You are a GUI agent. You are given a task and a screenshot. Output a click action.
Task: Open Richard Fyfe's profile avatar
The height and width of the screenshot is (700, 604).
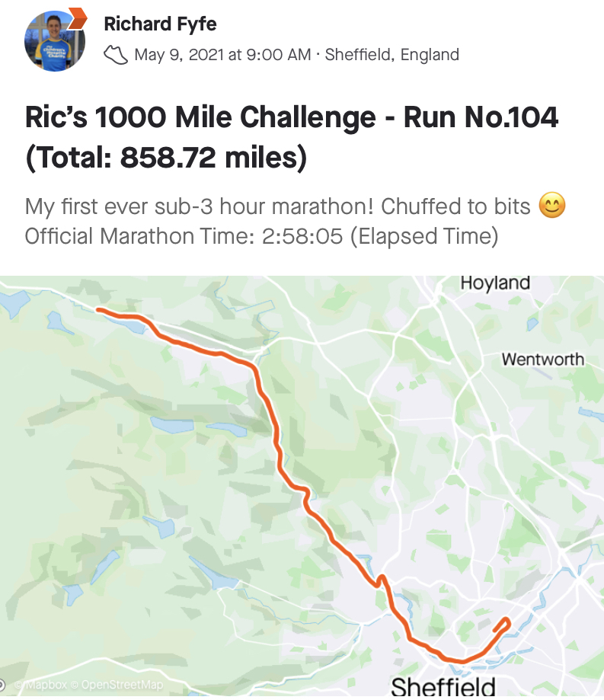[x=55, y=41]
